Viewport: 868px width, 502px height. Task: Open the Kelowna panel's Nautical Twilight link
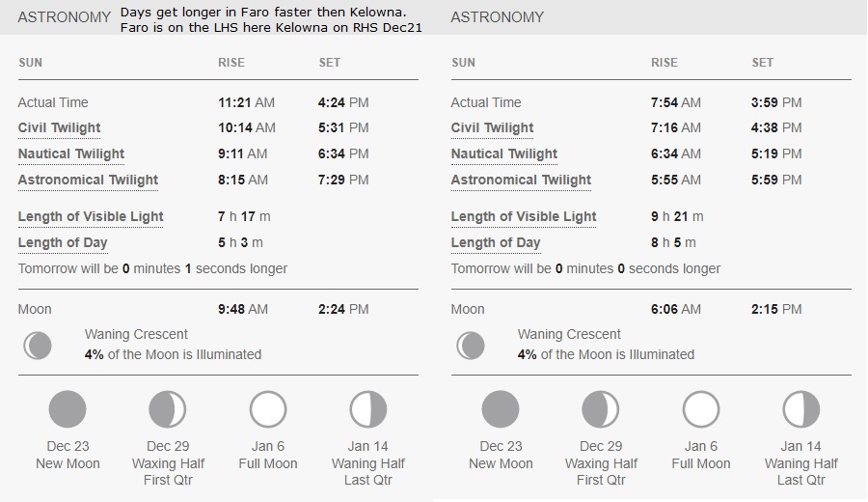click(x=503, y=154)
